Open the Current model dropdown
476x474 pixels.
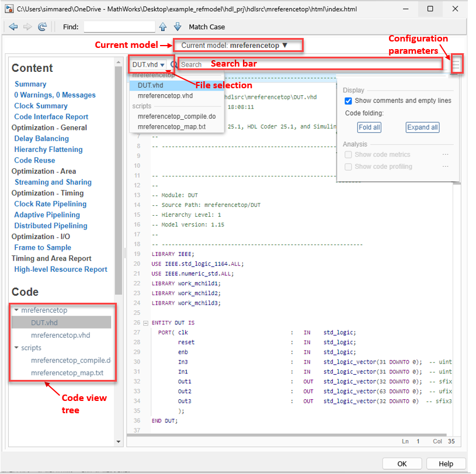pyautogui.click(x=238, y=44)
